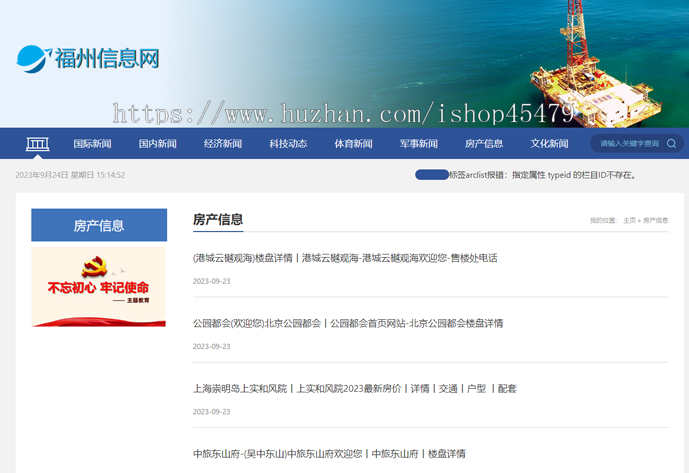Click the 房产信息 main section title
The height and width of the screenshot is (473, 689).
tap(218, 219)
